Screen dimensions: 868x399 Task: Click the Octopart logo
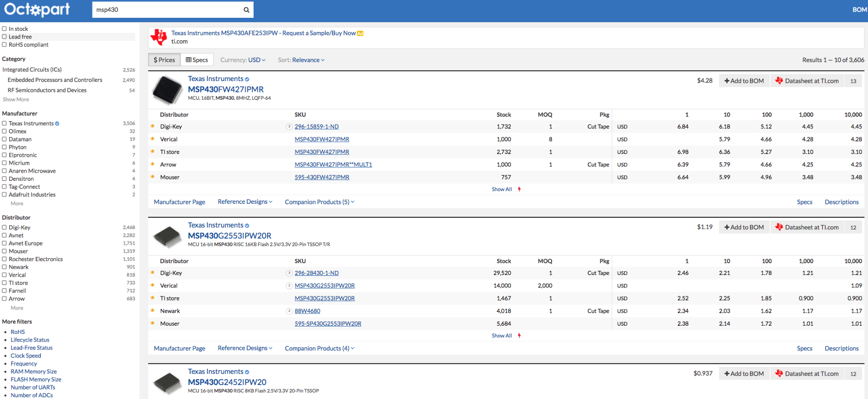[37, 9]
